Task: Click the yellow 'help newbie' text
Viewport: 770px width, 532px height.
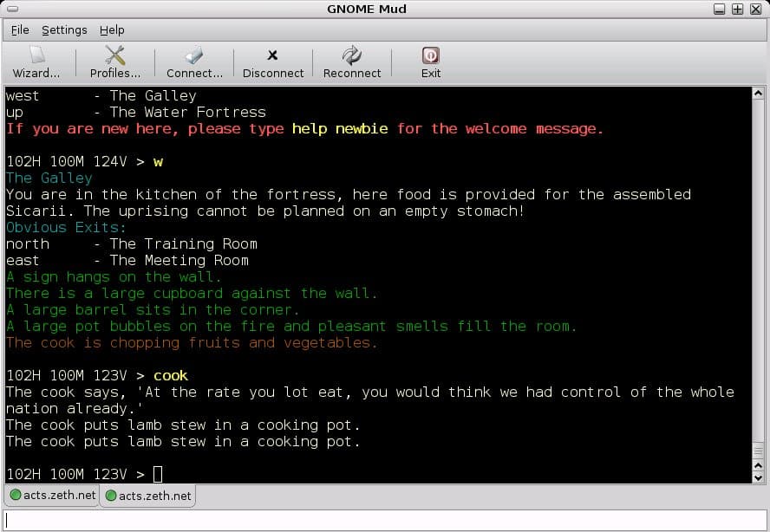Action: (x=340, y=128)
